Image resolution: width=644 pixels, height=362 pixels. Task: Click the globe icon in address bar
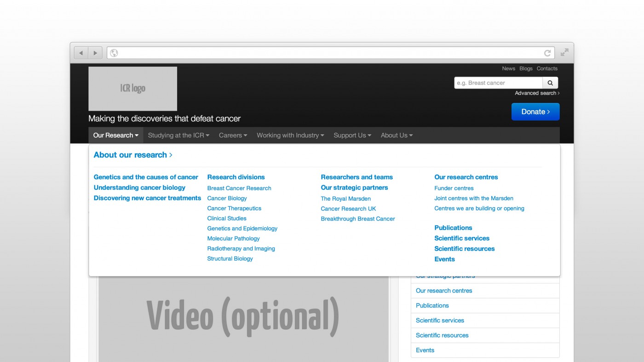click(x=114, y=53)
